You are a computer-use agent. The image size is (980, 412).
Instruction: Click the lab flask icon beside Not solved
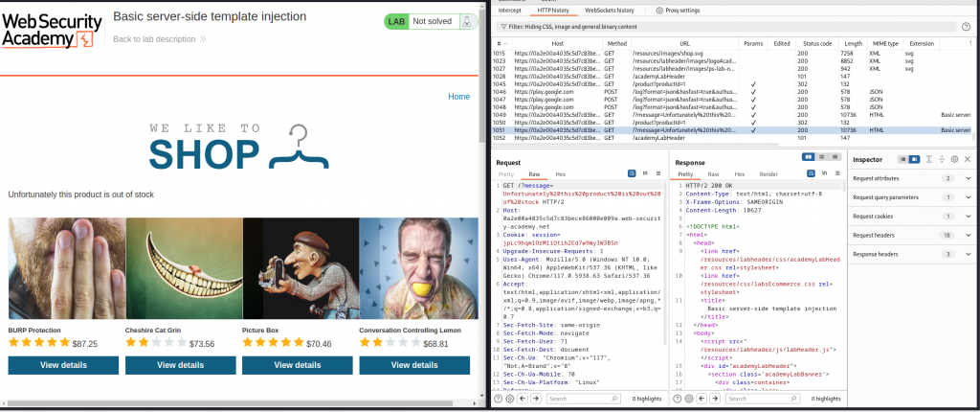[x=466, y=21]
